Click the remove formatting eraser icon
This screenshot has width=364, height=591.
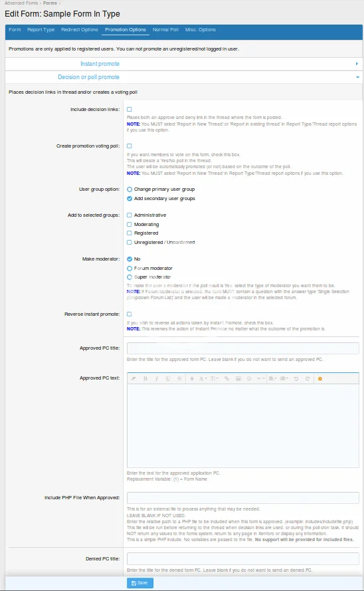[134, 378]
